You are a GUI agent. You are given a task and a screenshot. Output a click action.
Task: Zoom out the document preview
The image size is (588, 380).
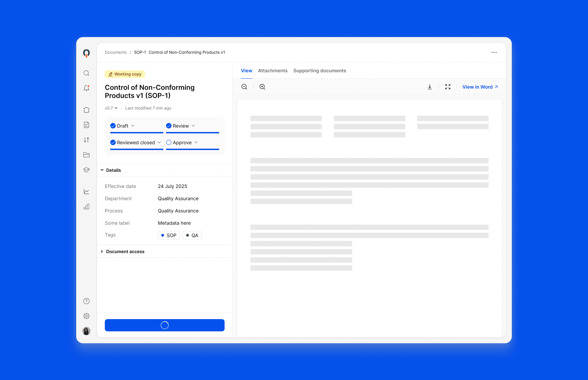(244, 87)
